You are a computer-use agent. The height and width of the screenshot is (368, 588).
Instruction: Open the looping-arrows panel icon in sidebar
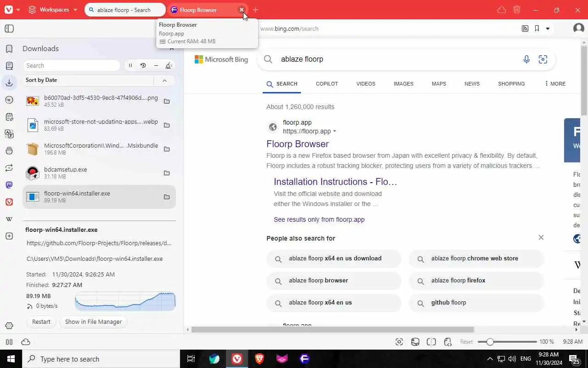pos(9,168)
